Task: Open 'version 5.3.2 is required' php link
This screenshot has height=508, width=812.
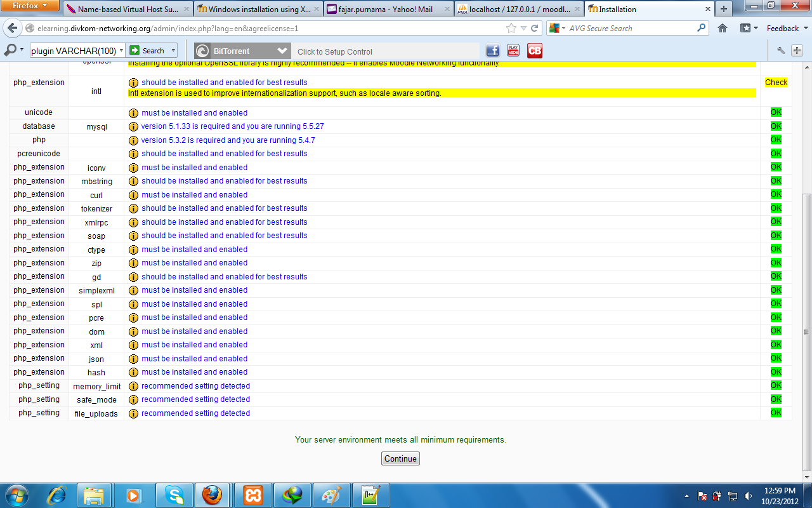Action: (228, 140)
